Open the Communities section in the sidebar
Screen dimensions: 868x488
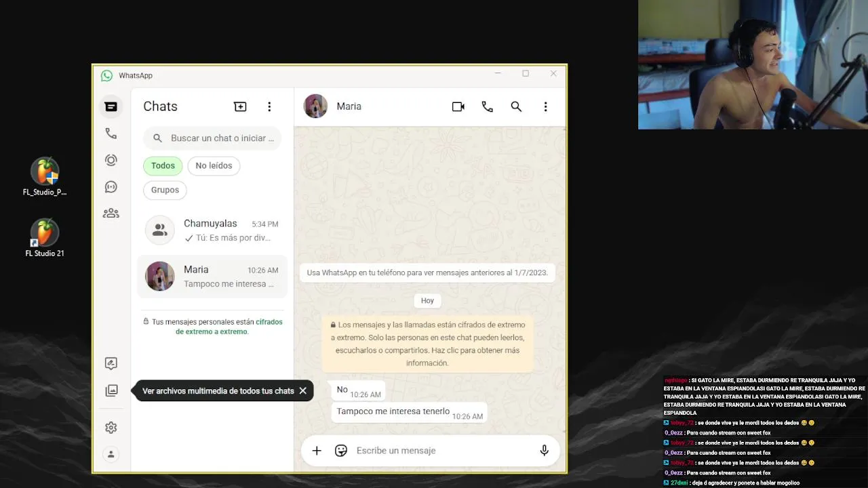tap(111, 213)
